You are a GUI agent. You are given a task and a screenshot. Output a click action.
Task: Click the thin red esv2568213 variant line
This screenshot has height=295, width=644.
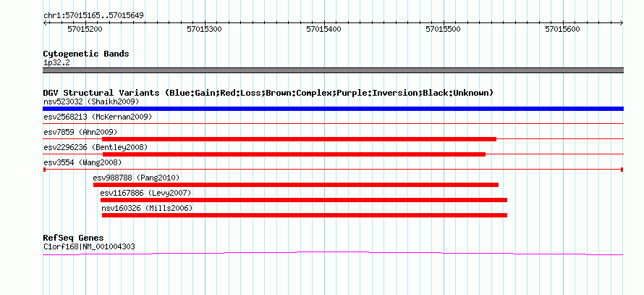(333, 123)
